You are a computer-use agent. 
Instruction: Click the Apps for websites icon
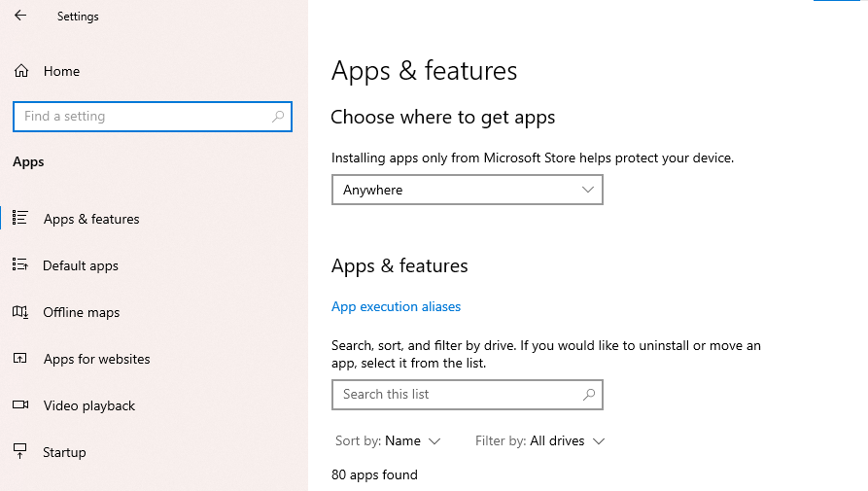pyautogui.click(x=19, y=359)
